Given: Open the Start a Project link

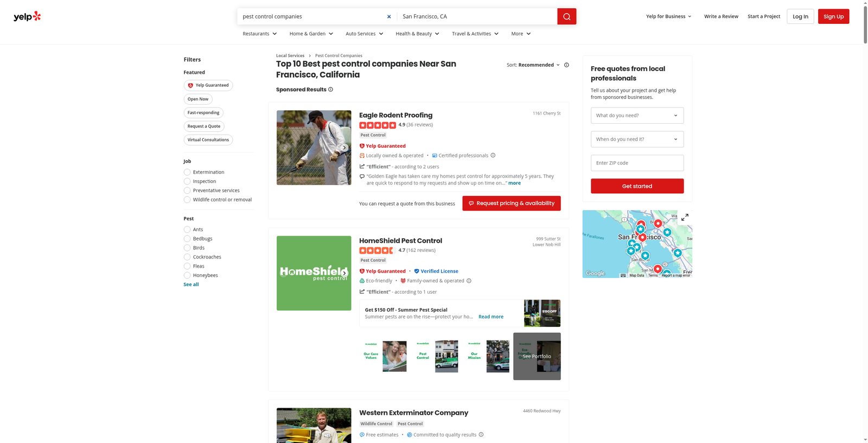Looking at the screenshot, I should tap(764, 16).
